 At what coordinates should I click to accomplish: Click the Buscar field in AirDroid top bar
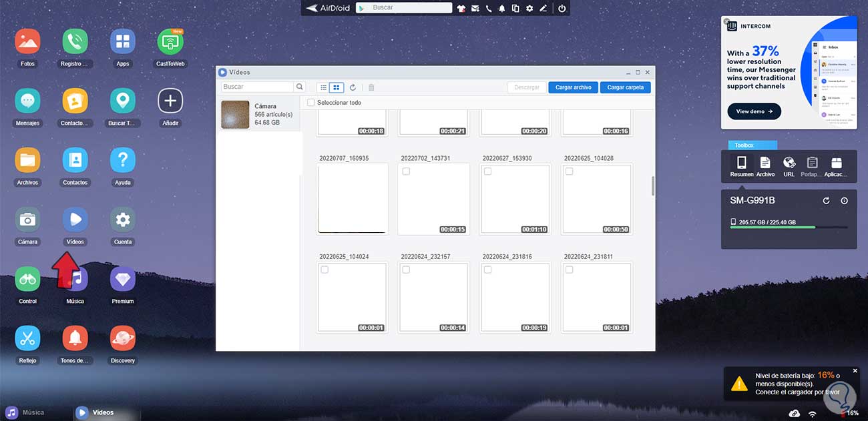point(403,8)
